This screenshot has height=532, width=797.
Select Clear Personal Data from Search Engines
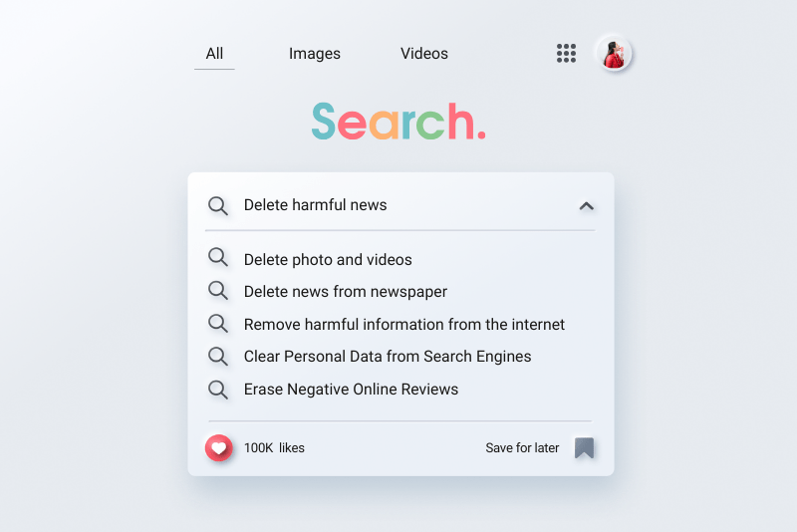point(388,357)
